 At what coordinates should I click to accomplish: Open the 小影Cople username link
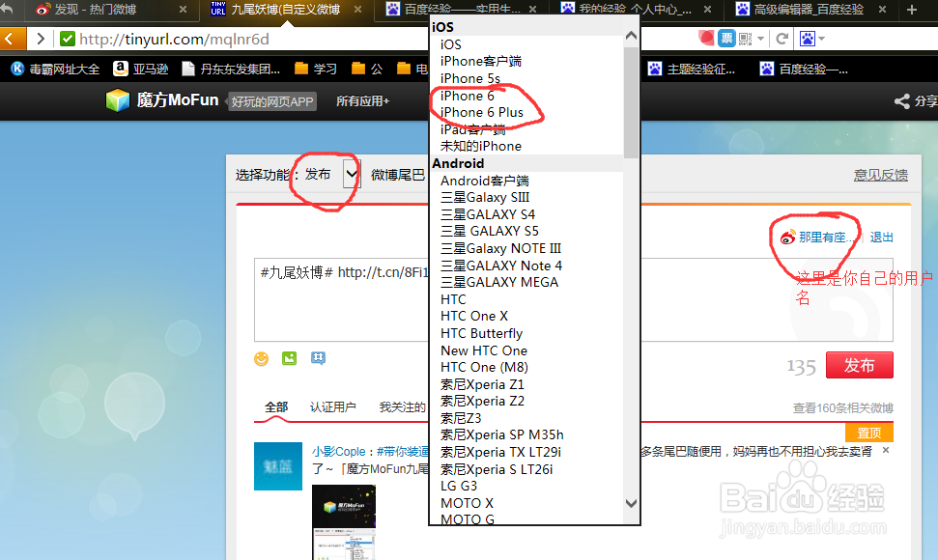pos(339,452)
